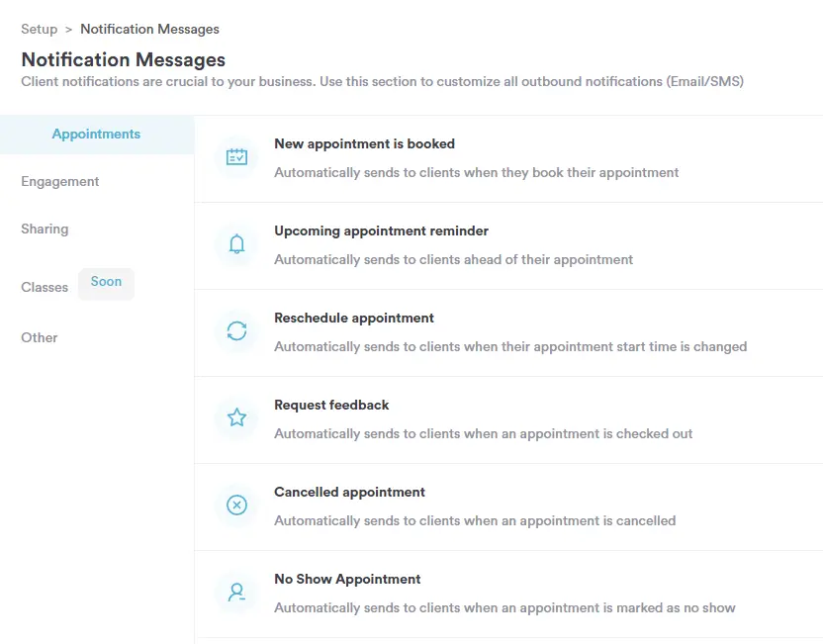Select the circular arrows reschedule icon
823x644 pixels.
pos(235,330)
